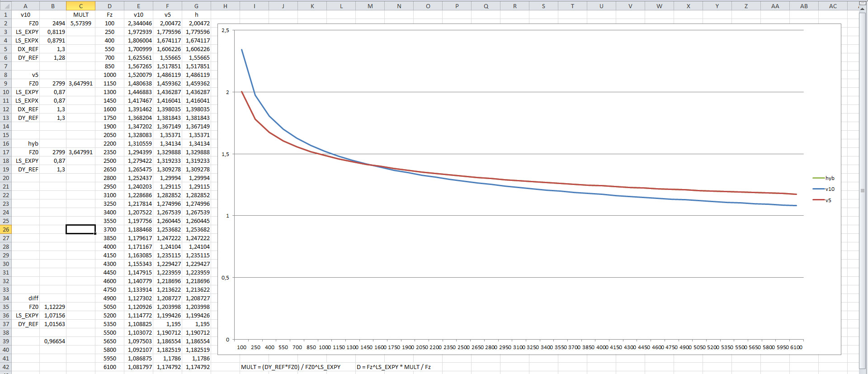The image size is (868, 374).
Task: Click the Select All corner triangle
Action: (x=5, y=6)
